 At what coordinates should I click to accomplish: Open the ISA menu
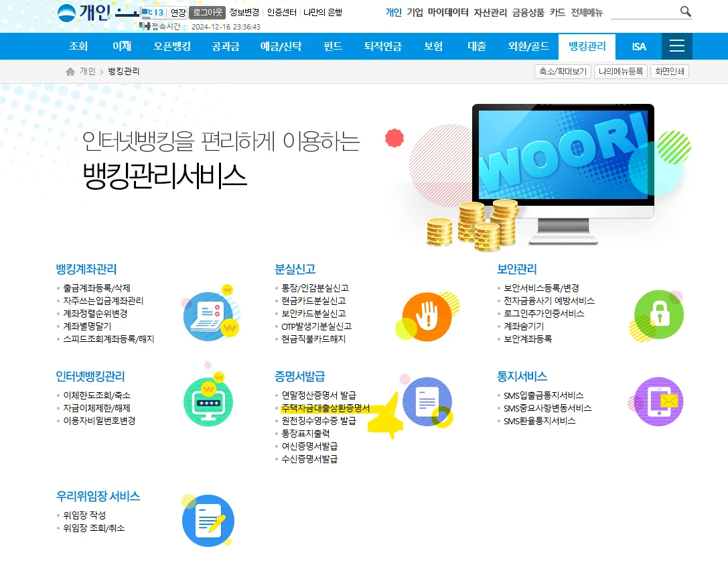[639, 46]
